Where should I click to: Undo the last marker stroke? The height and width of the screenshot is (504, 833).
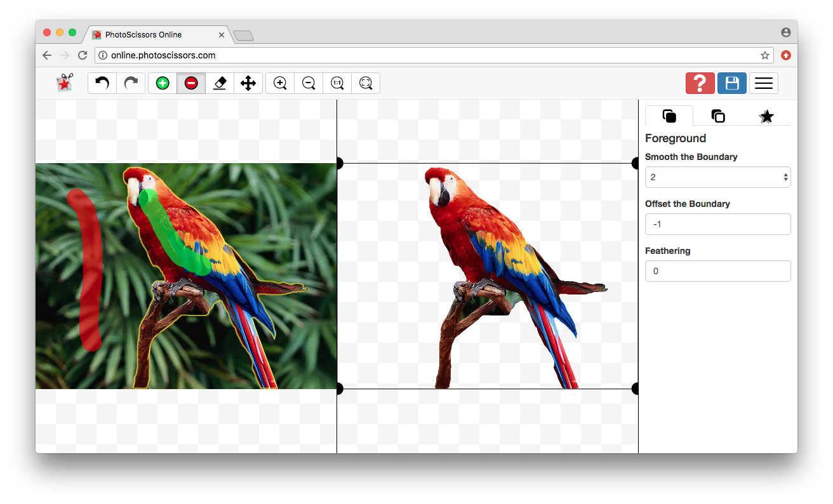102,83
